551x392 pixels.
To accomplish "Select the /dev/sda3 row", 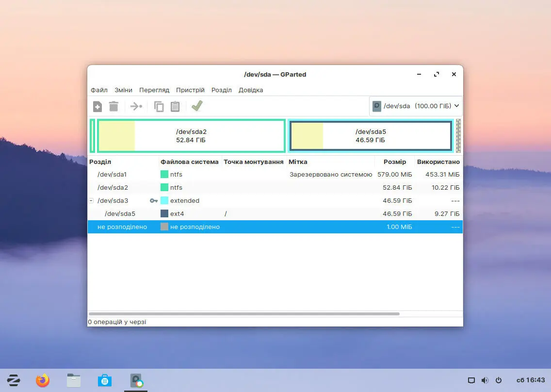I will coord(275,200).
